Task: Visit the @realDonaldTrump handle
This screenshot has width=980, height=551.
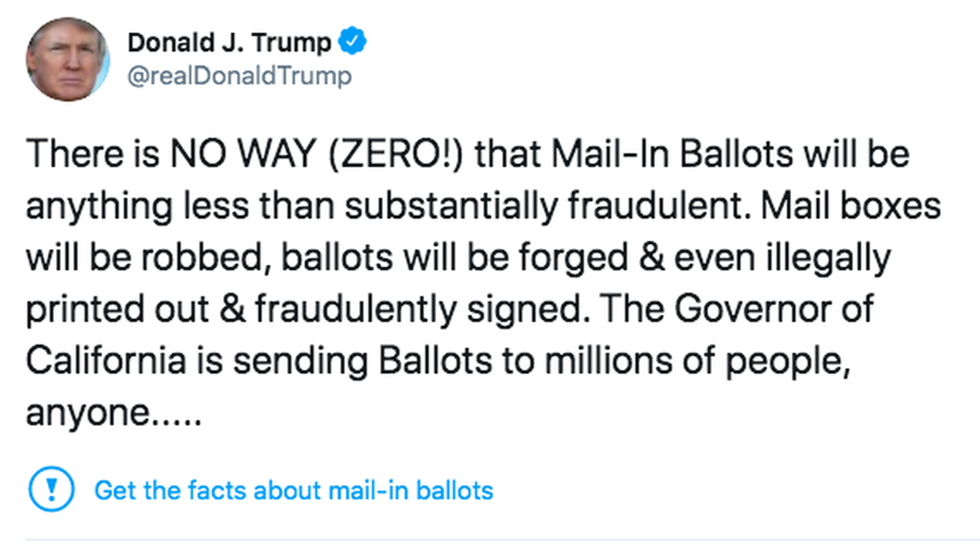Action: 240,76
